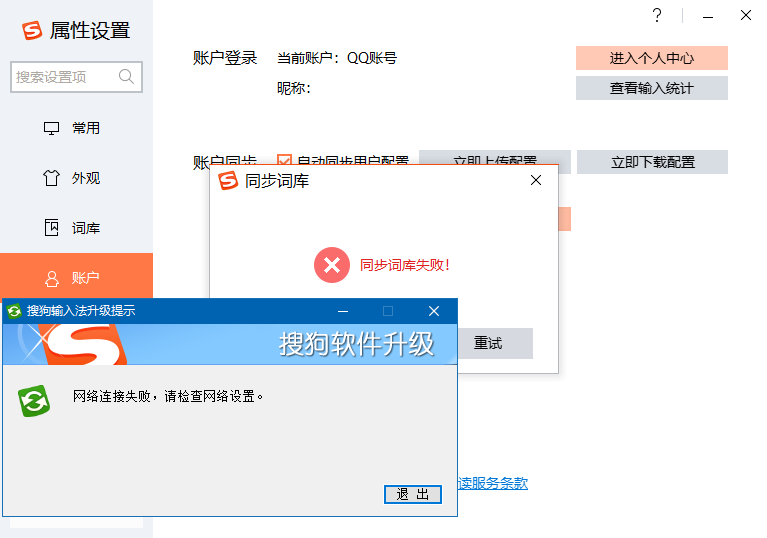Click the 搜狗软件升级 banner
Screen dimensions: 767x538
click(x=230, y=344)
